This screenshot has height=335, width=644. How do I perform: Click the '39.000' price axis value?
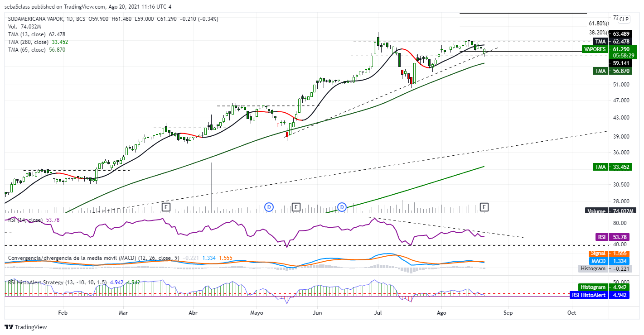tap(622, 137)
